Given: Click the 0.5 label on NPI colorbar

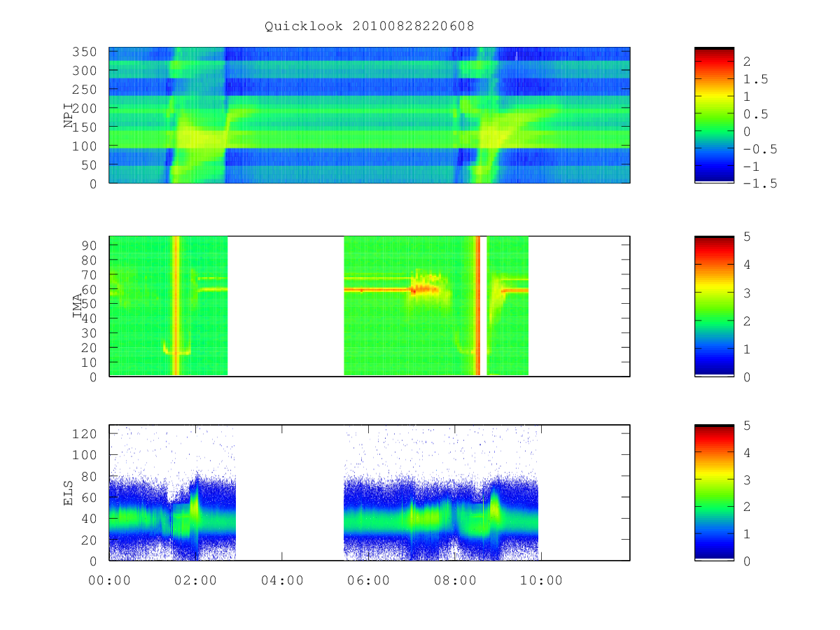Looking at the screenshot, I should [x=755, y=114].
